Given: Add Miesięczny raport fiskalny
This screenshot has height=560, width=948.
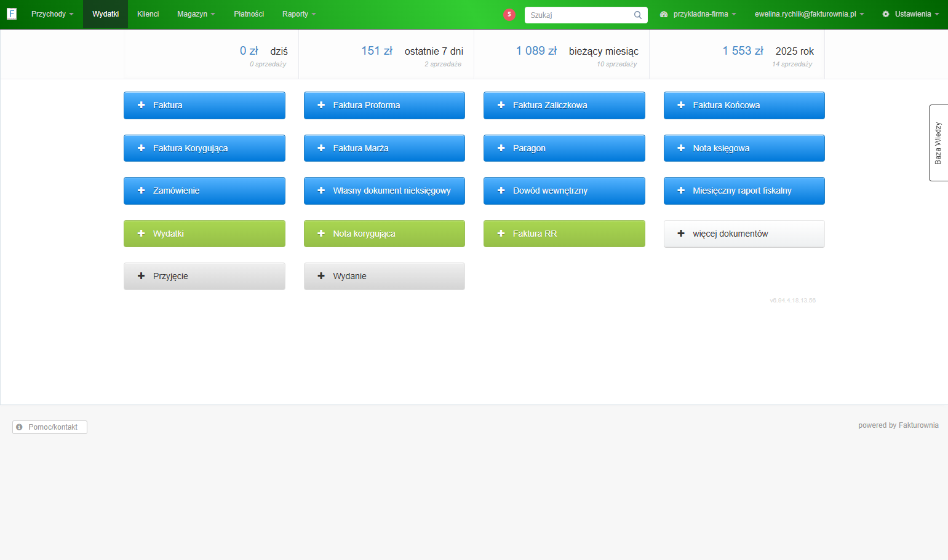Looking at the screenshot, I should [x=744, y=191].
